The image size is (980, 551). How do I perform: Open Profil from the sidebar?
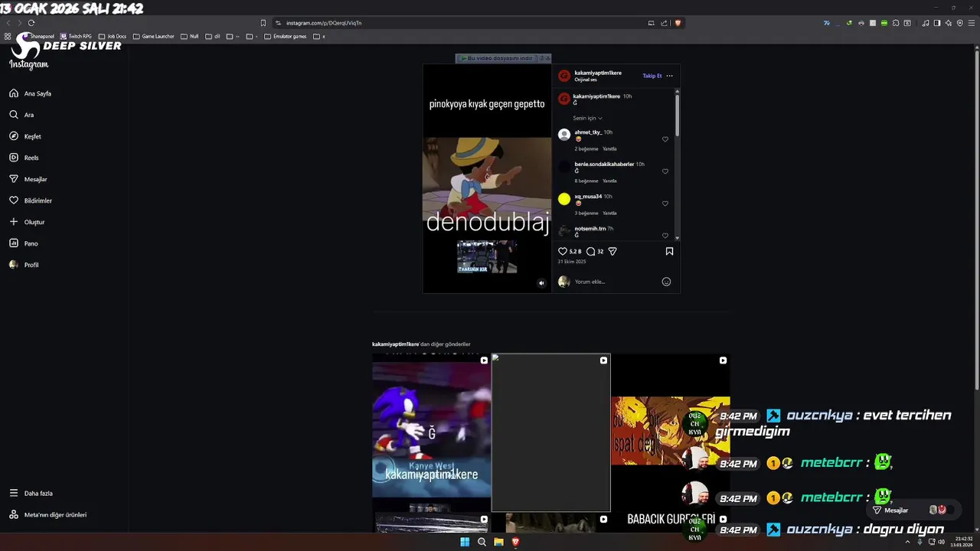24,265
